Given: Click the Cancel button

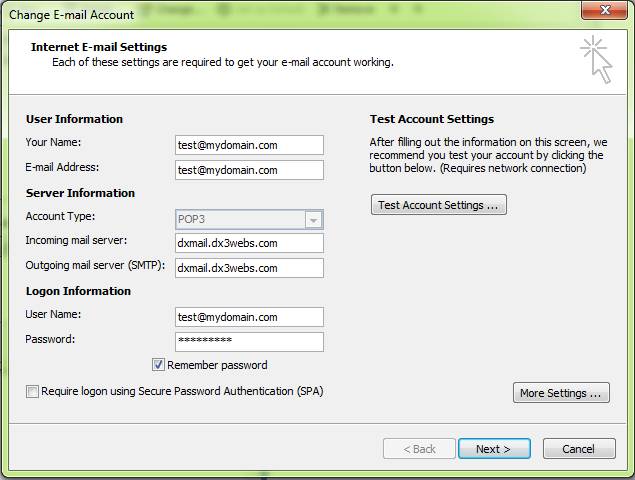Looking at the screenshot, I should tap(579, 449).
